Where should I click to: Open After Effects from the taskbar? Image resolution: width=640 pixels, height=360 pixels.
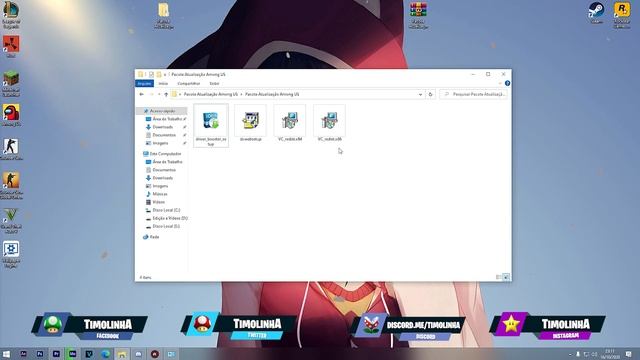pos(24,354)
